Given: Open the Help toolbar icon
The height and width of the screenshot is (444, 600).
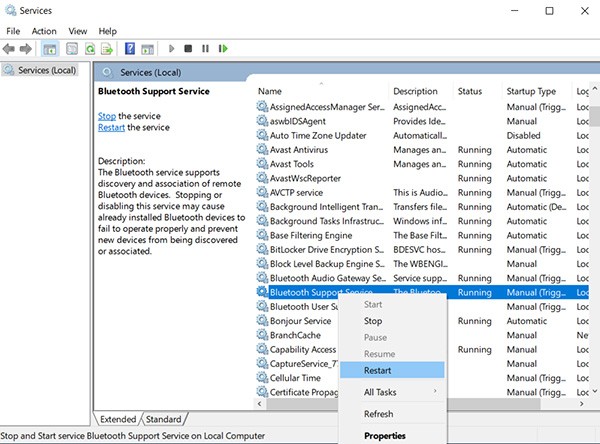Looking at the screenshot, I should coord(130,49).
